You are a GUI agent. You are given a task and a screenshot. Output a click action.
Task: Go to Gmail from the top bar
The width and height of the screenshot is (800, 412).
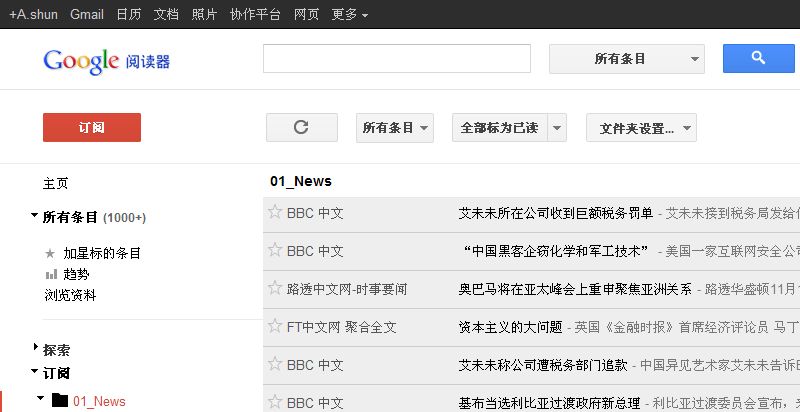[87, 15]
